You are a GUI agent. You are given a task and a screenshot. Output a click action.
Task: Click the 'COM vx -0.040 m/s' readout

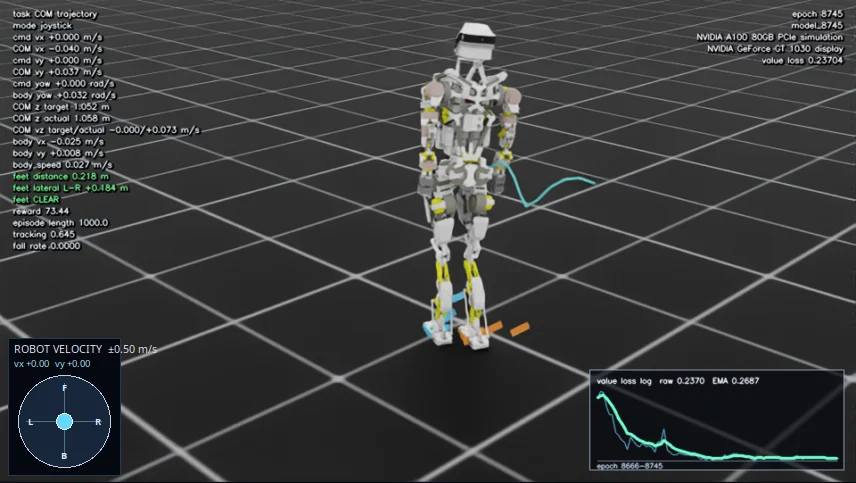click(x=57, y=49)
